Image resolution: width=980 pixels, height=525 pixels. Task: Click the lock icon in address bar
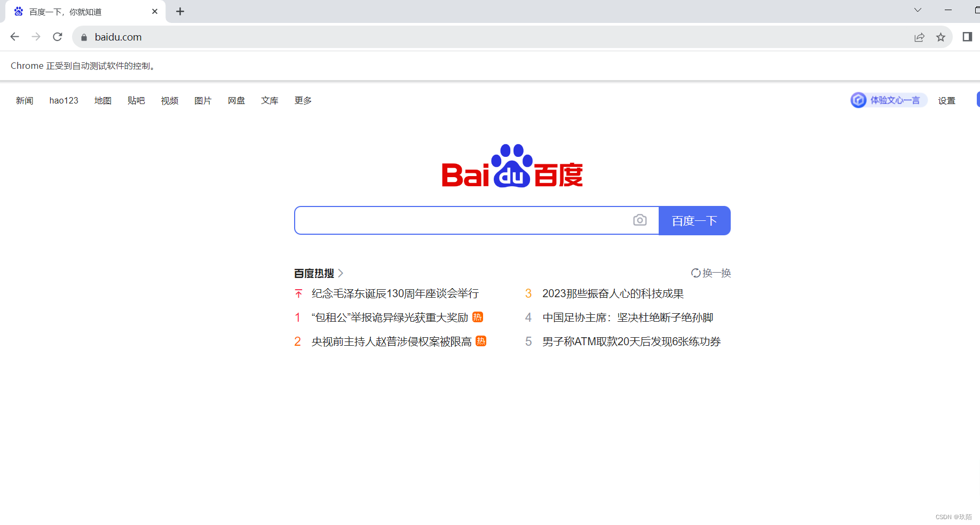click(x=84, y=37)
